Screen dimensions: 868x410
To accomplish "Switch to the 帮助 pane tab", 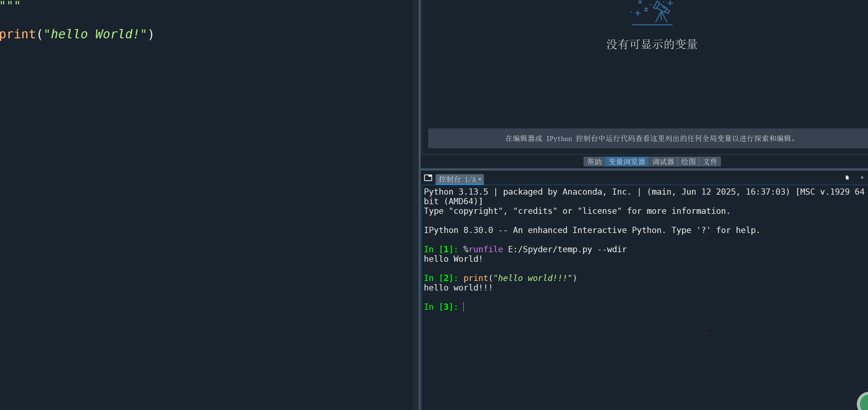I will coord(594,162).
